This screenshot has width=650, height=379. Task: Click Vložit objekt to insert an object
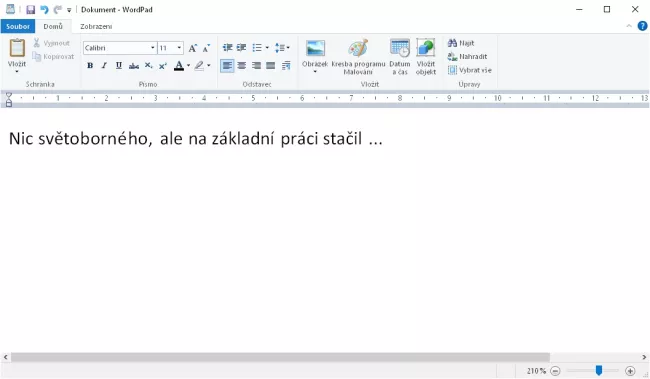[x=426, y=57]
